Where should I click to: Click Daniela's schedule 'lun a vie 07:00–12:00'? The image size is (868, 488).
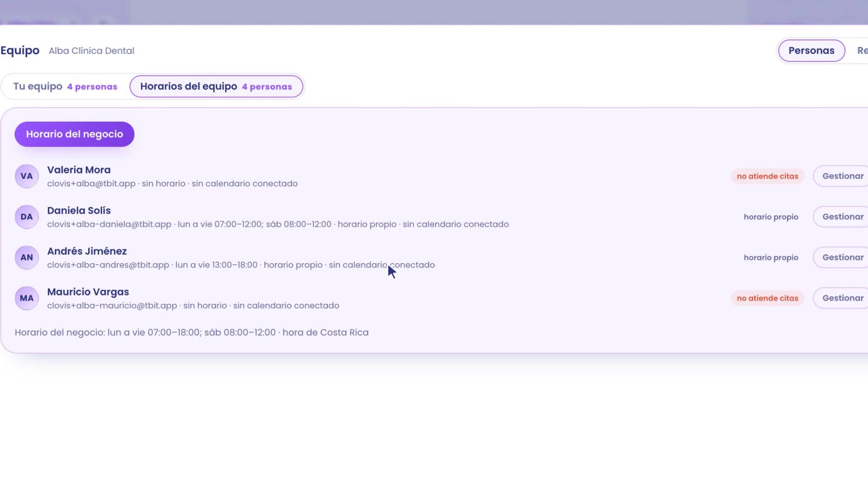[220, 224]
